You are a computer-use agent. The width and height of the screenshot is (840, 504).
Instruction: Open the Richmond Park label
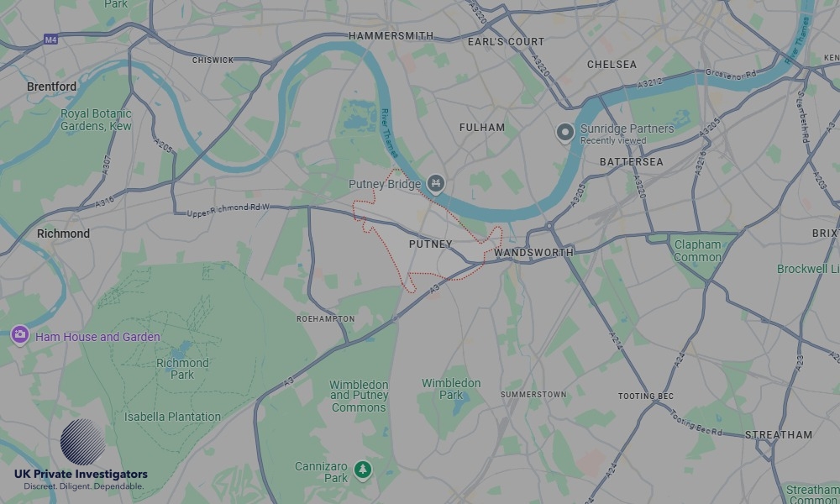pos(182,369)
